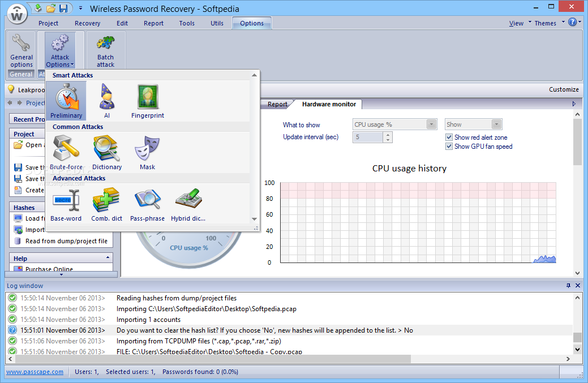588x383 pixels.
Task: Open the quick-access toolbar customize arrow
Action: [x=80, y=8]
